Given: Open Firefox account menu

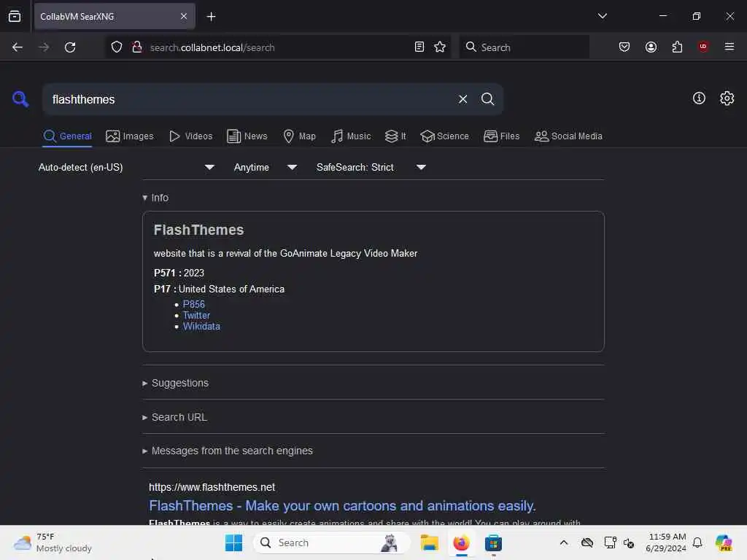Looking at the screenshot, I should tap(651, 47).
